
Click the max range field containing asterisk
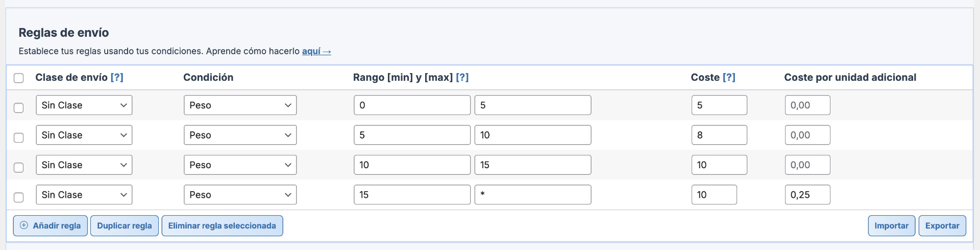pos(532,195)
